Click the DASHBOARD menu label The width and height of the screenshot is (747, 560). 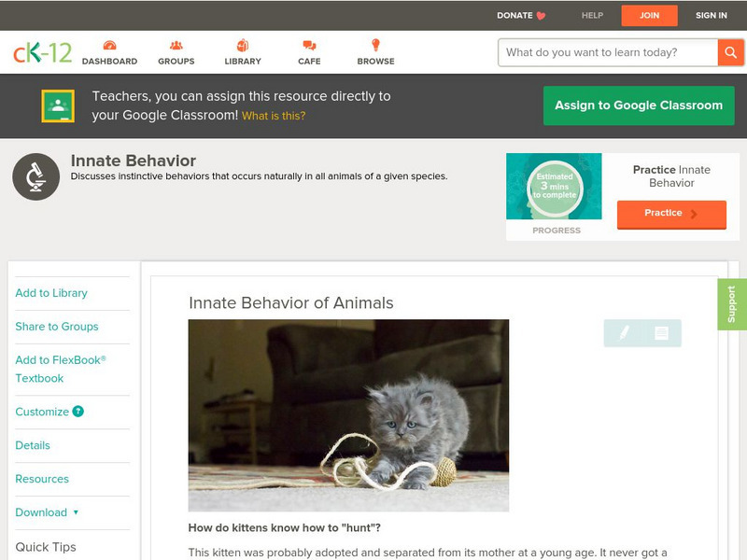(109, 62)
